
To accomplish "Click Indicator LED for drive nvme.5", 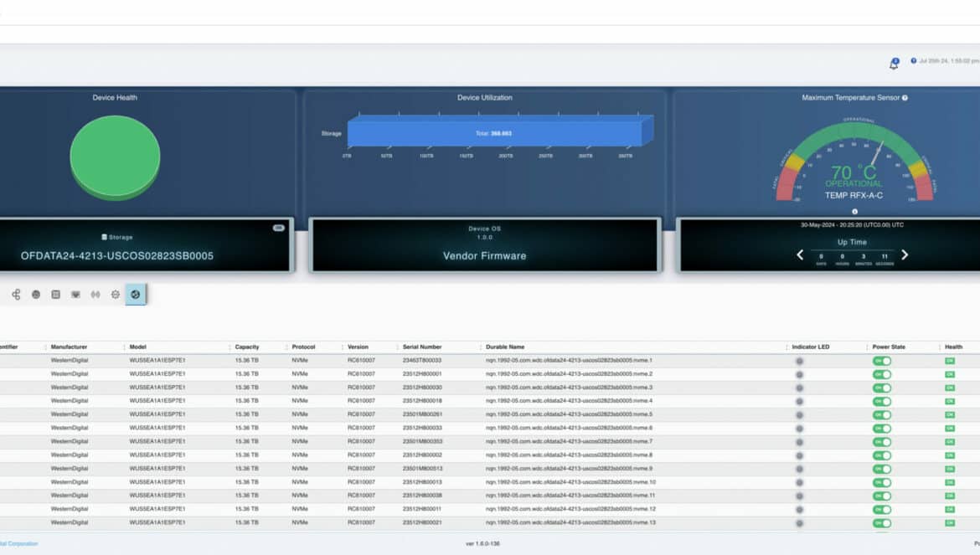I will (799, 415).
